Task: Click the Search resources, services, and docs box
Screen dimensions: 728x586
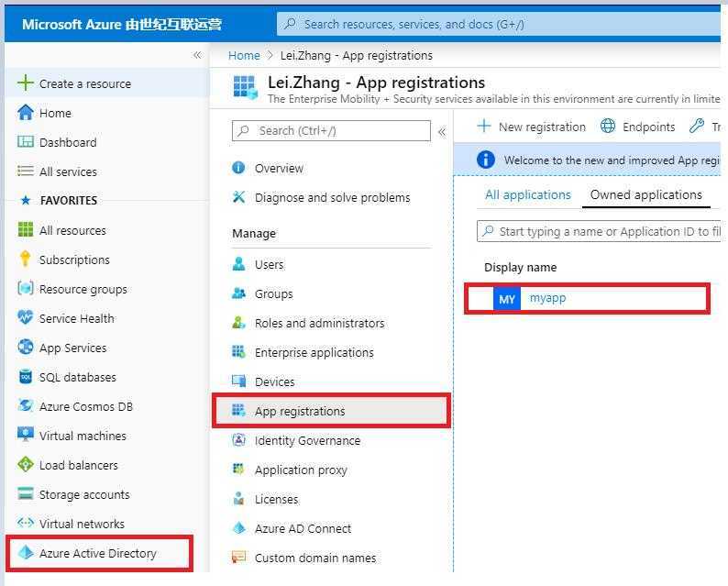Action: 498,24
